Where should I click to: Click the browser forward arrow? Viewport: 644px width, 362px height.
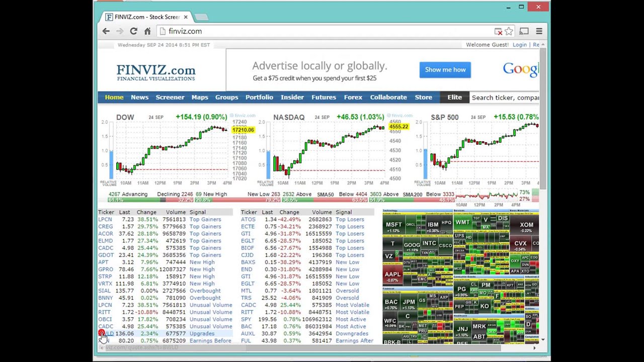pyautogui.click(x=120, y=31)
